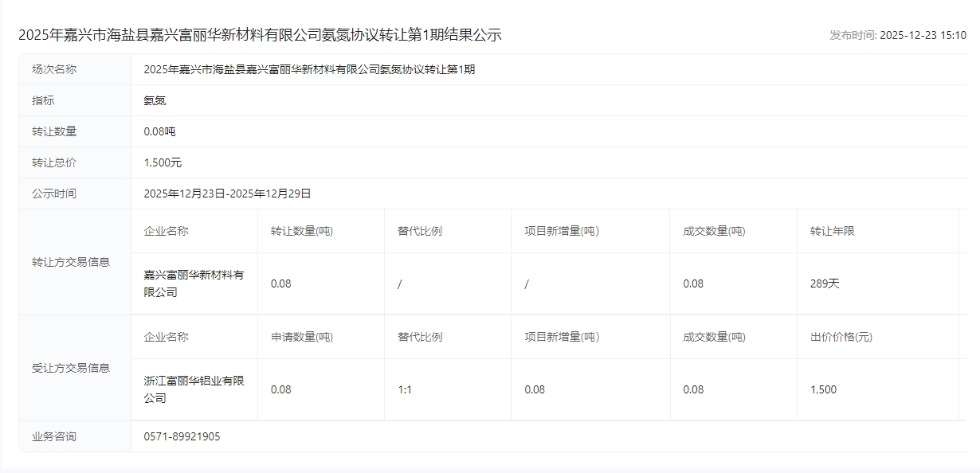Image resolution: width=980 pixels, height=473 pixels.
Task: Click the 1,500元 total price value
Action: (x=163, y=162)
